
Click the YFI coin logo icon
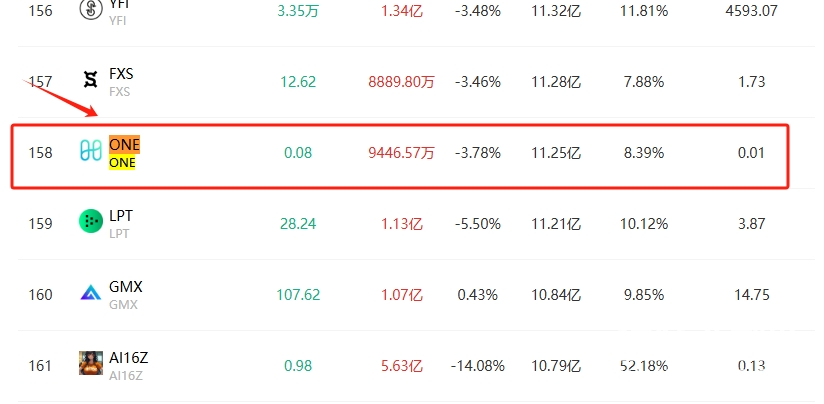(91, 8)
